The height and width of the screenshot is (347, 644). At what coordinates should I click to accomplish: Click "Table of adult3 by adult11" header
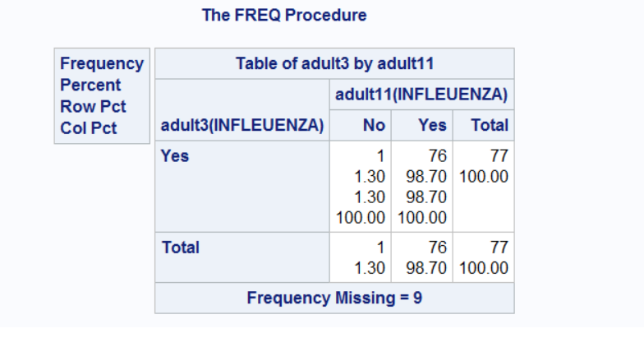pyautogui.click(x=334, y=63)
